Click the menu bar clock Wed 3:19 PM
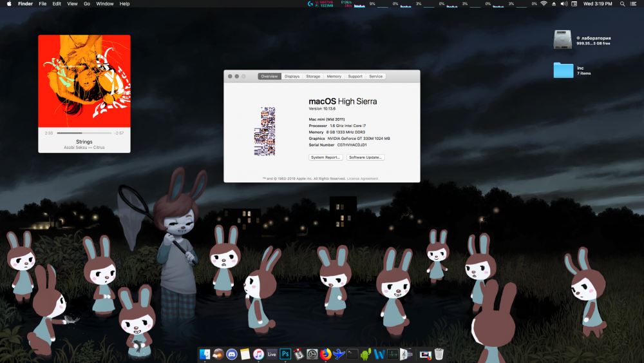This screenshot has width=644, height=363. click(x=598, y=4)
